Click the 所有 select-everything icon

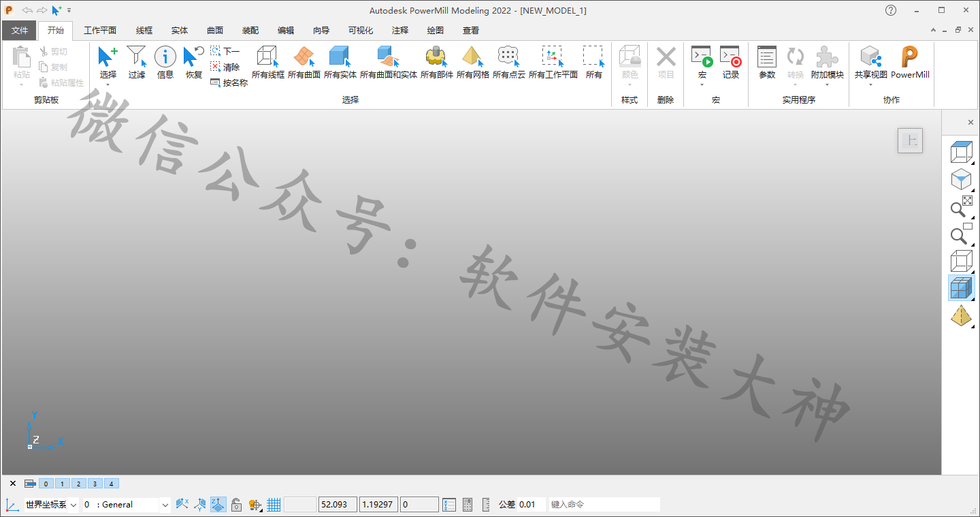click(594, 62)
